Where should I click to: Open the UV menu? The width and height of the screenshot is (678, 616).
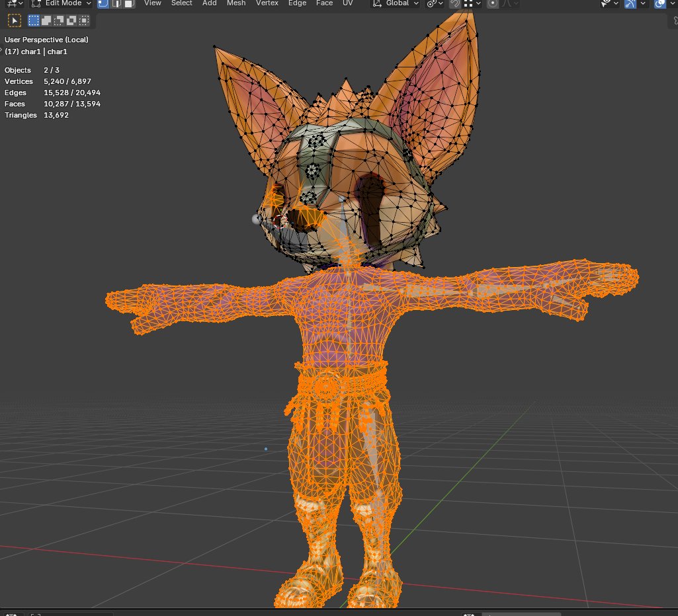(x=348, y=3)
